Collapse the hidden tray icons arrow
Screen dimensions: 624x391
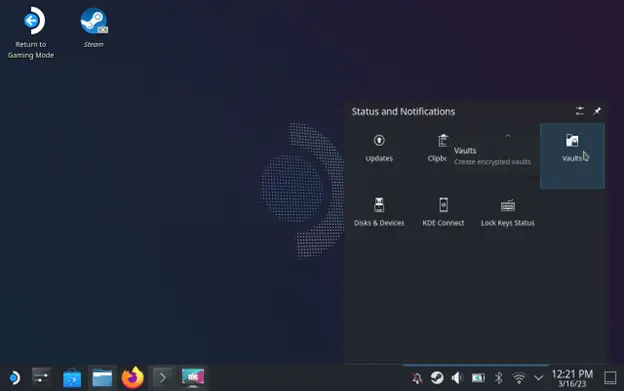(538, 377)
